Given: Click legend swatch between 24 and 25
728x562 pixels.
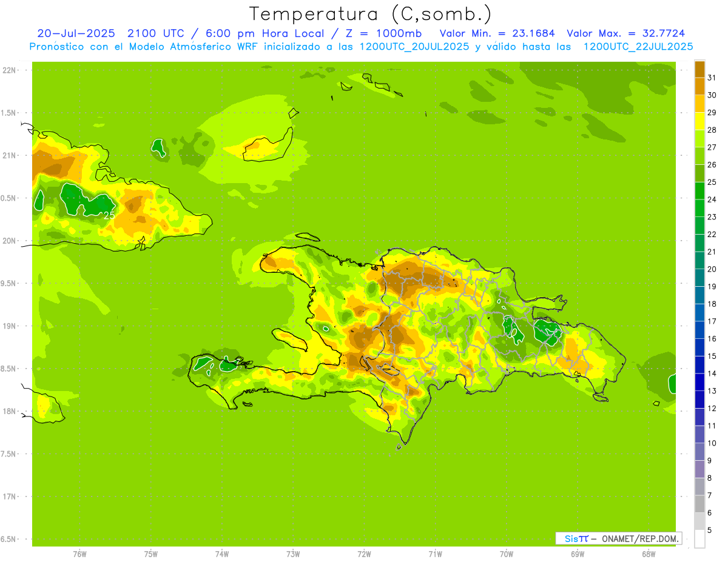Looking at the screenshot, I should [x=699, y=190].
